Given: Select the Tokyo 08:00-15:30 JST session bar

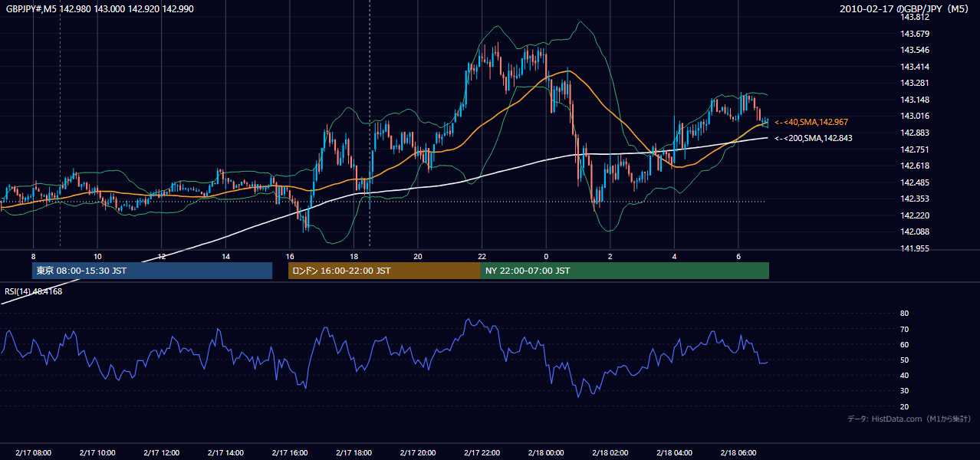Looking at the screenshot, I should coord(152,271).
